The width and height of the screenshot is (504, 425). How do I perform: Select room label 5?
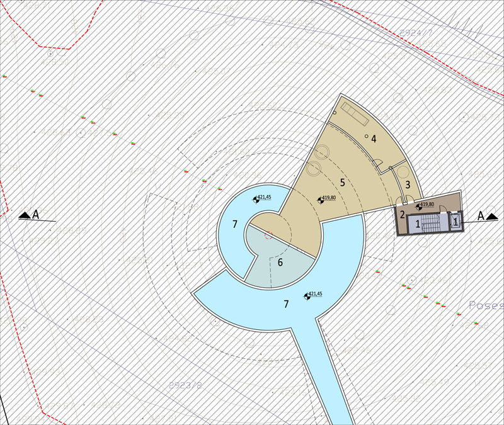pyautogui.click(x=343, y=183)
